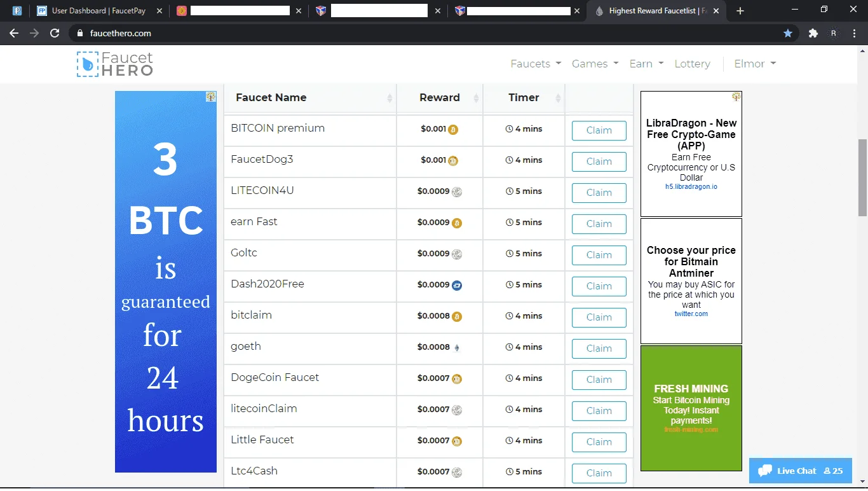Screen dimensions: 868x491
Task: Bookmark this page with the star icon
Action: pos(788,33)
